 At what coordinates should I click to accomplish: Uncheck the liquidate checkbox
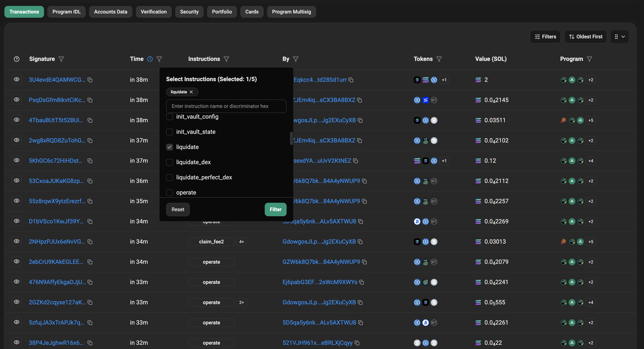[x=170, y=147]
